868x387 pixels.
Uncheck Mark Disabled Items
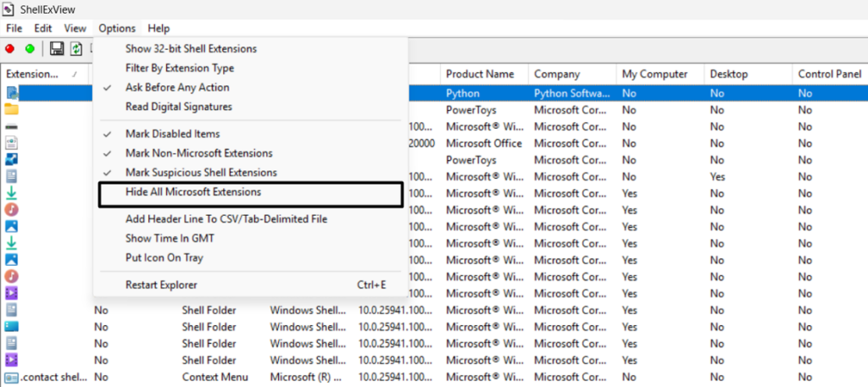(x=172, y=134)
